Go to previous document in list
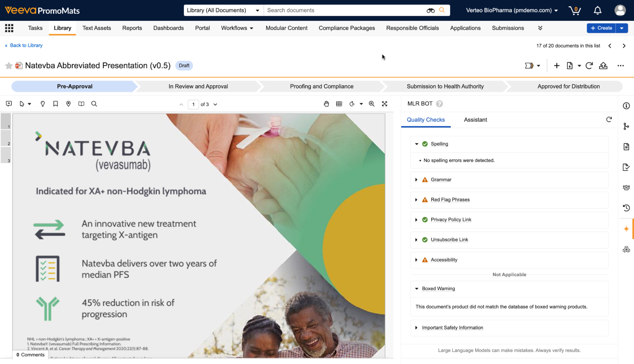This screenshot has height=364, width=634. click(610, 46)
